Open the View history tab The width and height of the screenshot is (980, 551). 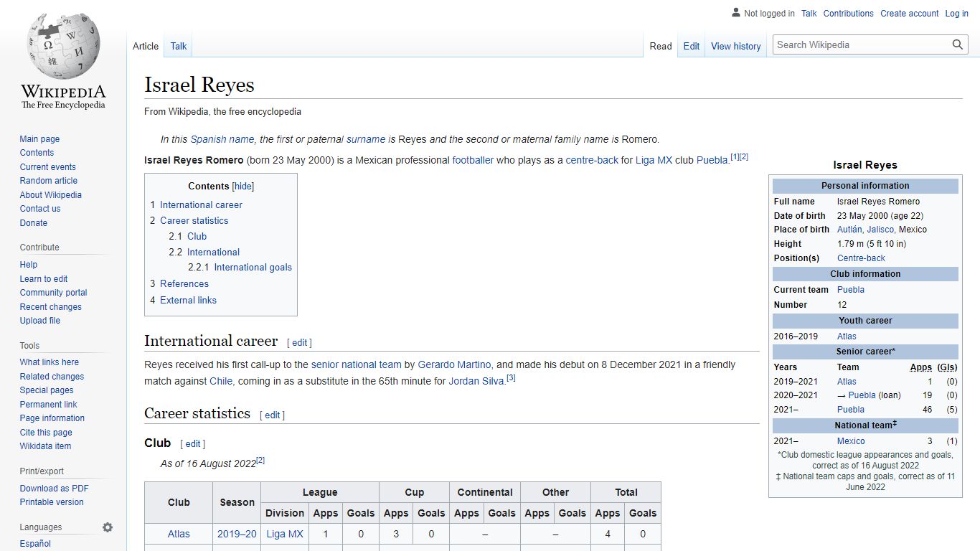(x=736, y=46)
